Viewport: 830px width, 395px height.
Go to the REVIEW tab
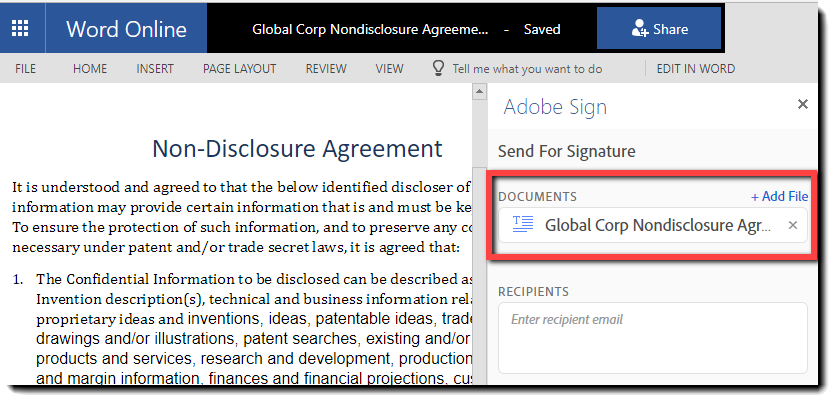coord(326,69)
